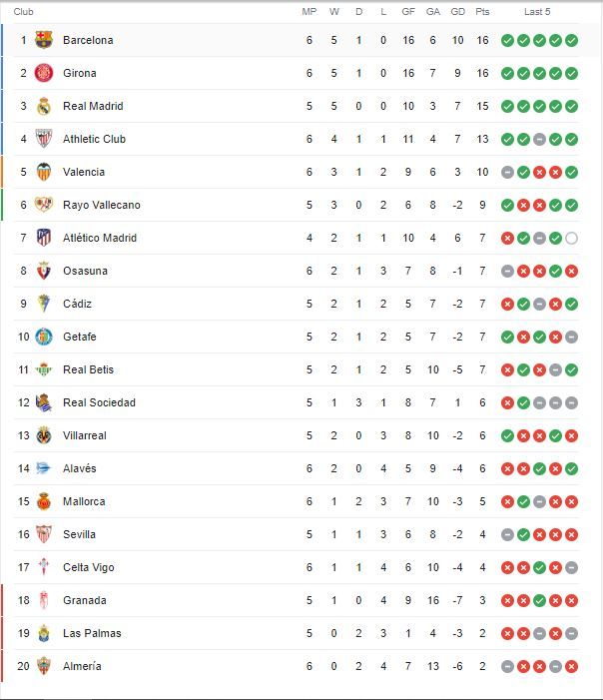Screen dimensions: 603x700
Task: Click the Barcelona club crest
Action: tap(44, 40)
